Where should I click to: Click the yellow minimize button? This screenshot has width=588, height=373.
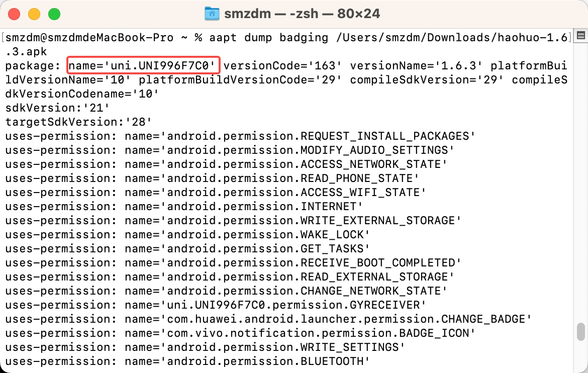(x=34, y=14)
